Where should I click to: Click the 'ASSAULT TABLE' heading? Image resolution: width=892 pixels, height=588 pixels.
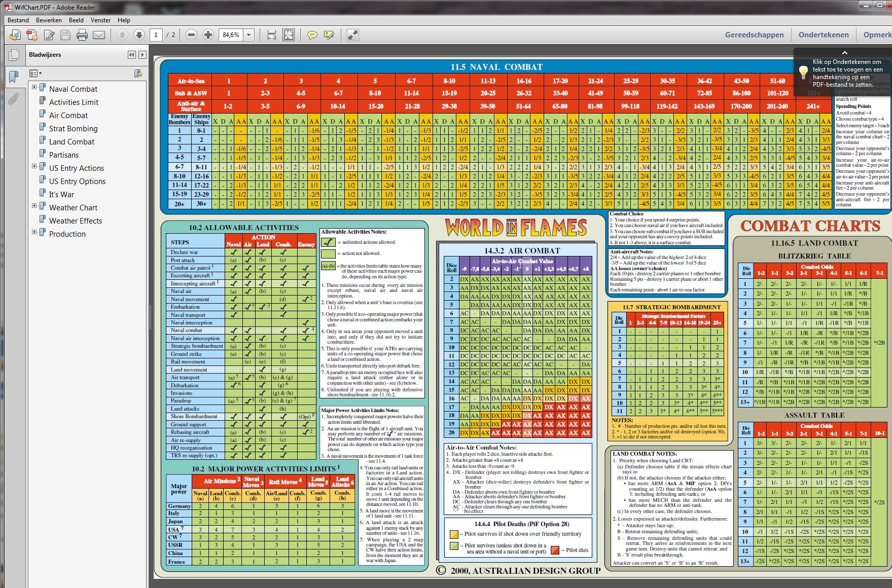814,415
